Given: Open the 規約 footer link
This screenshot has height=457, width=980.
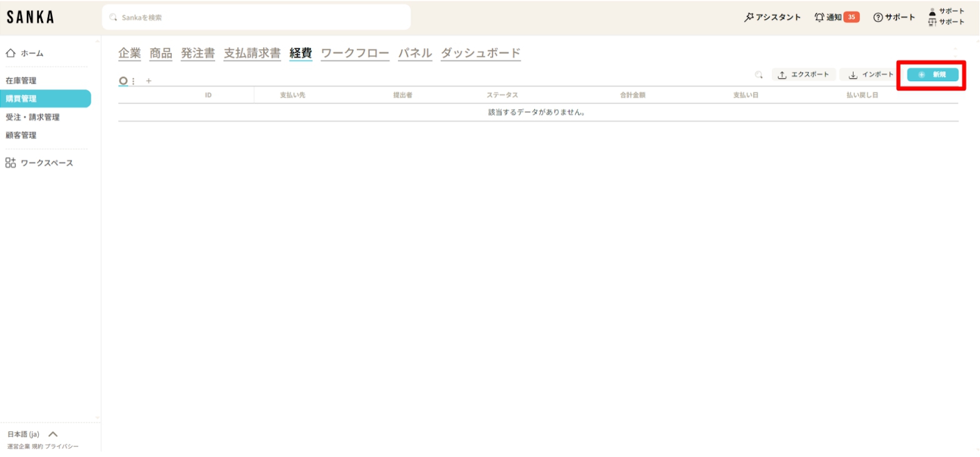Looking at the screenshot, I should tap(37, 447).
